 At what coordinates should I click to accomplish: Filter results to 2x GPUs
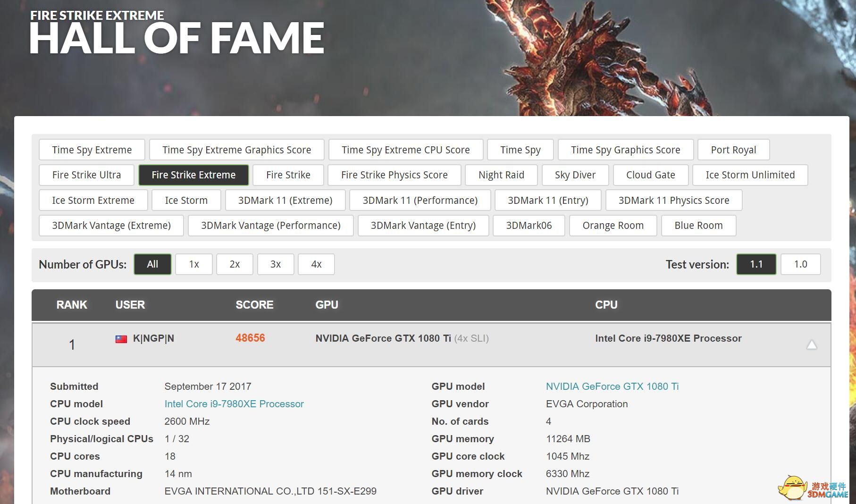click(x=235, y=264)
